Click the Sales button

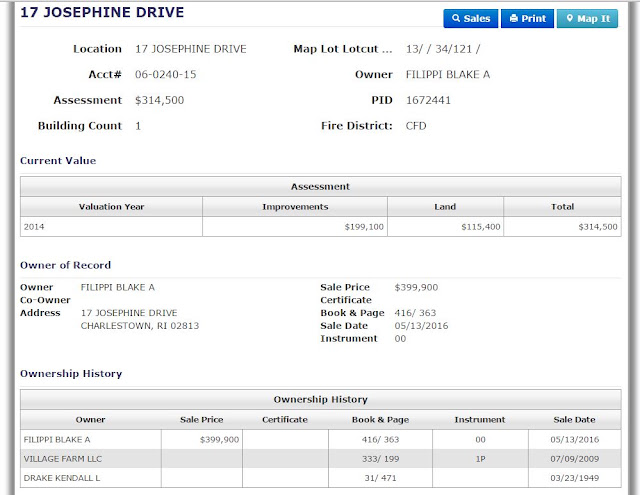point(471,18)
